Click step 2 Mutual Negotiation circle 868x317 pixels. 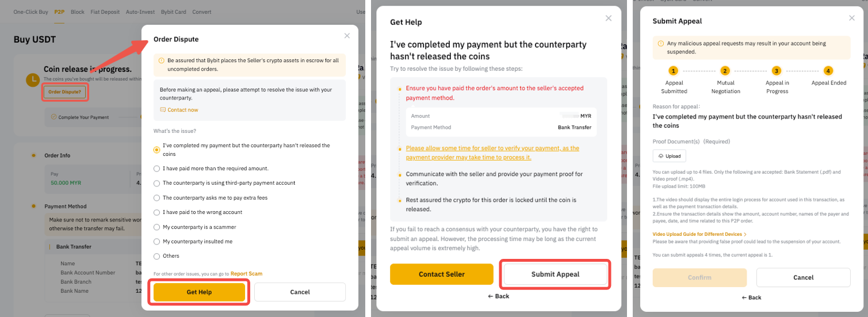click(725, 71)
